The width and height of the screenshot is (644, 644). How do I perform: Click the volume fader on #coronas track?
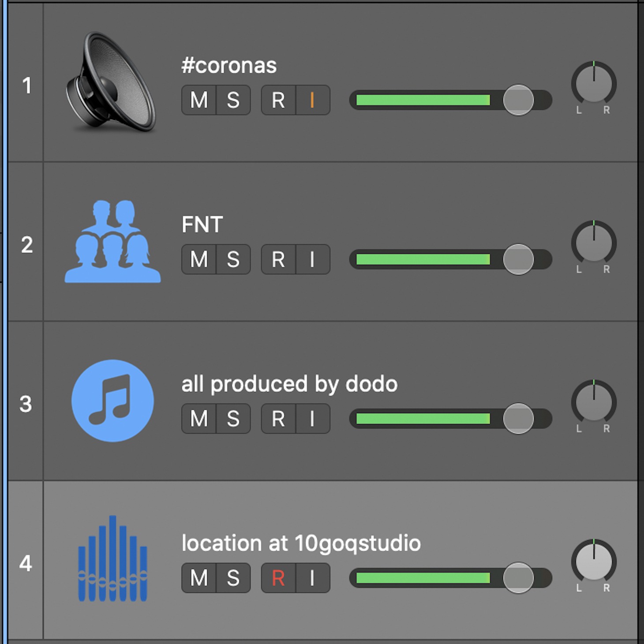pos(518,101)
